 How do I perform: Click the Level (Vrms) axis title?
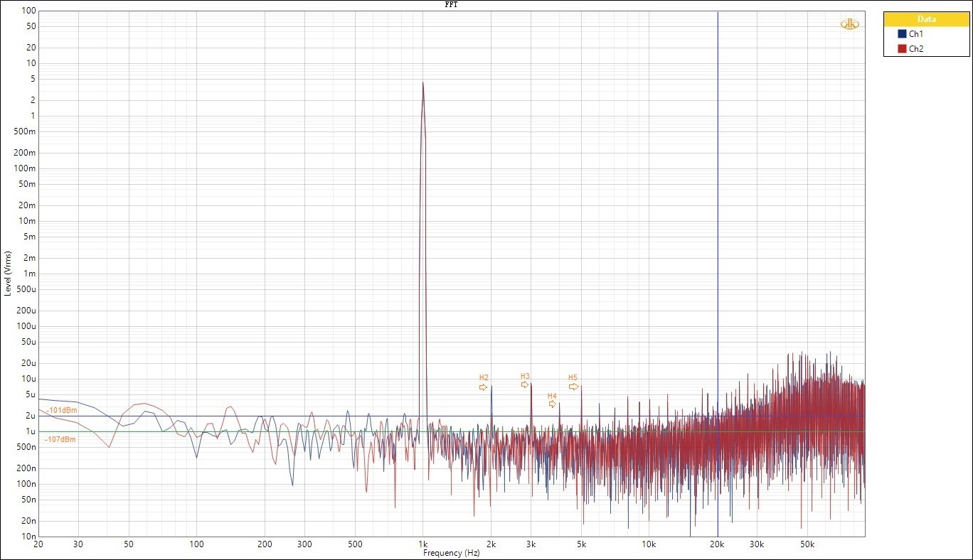pos(8,274)
